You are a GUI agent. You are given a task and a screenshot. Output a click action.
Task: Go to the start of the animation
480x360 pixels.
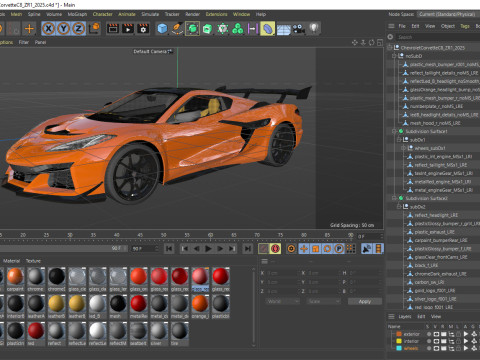click(x=169, y=249)
